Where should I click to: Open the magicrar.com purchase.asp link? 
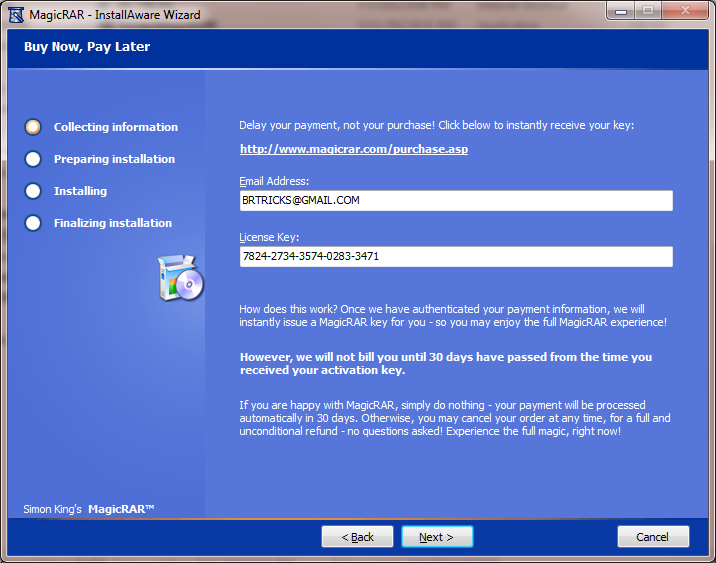tap(354, 149)
